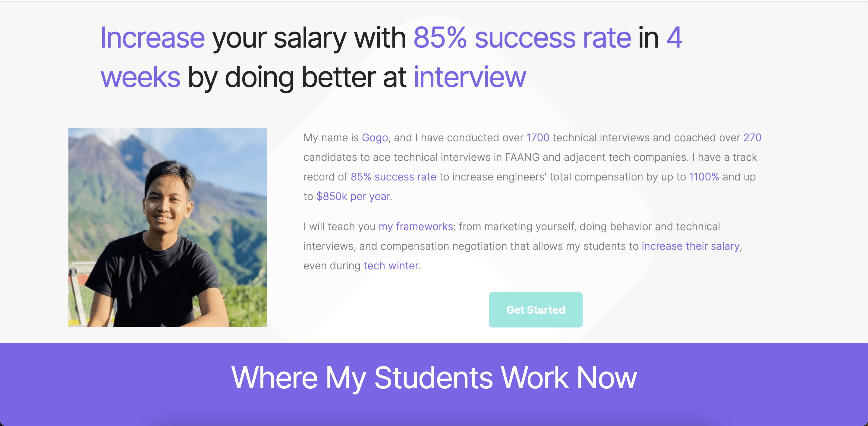Click the word 'Increase' in the headline
Screen dimensions: 868x426
pos(152,38)
